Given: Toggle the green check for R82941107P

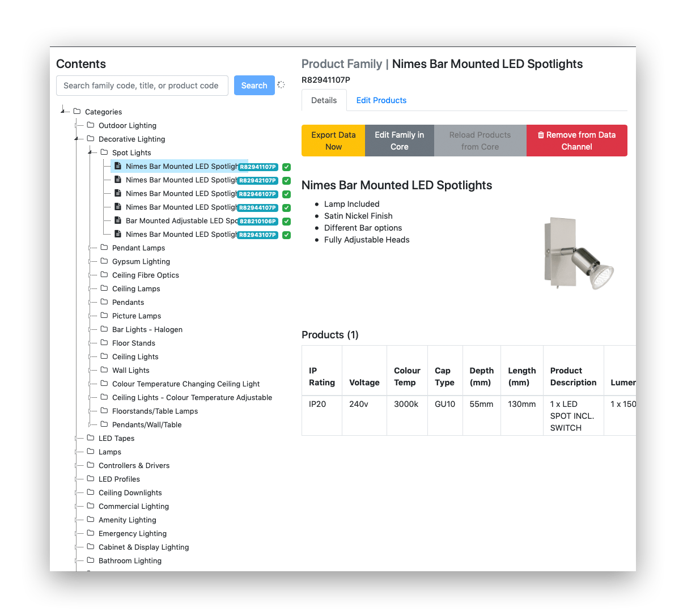Looking at the screenshot, I should click(x=287, y=167).
